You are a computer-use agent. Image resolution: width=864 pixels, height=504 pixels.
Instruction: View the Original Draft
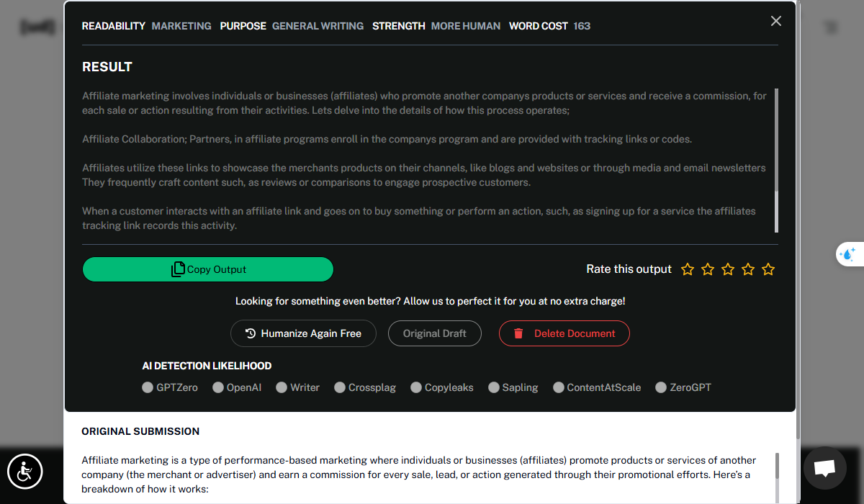pos(435,333)
